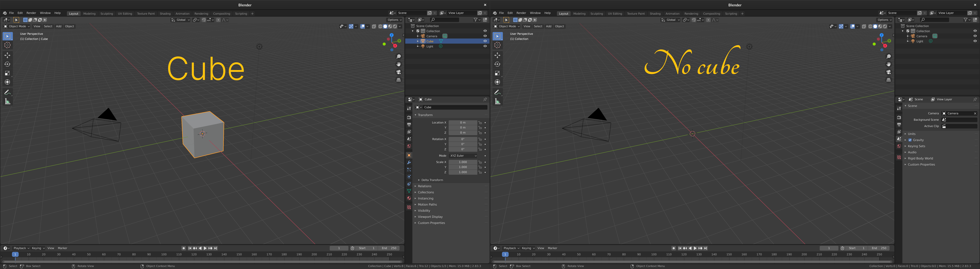This screenshot has width=980, height=269.
Task: Click the Cursor tool in left window
Action: tap(7, 45)
